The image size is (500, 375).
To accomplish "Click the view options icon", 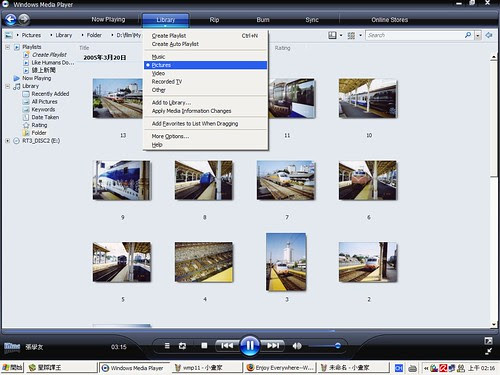I will pyautogui.click(x=351, y=35).
